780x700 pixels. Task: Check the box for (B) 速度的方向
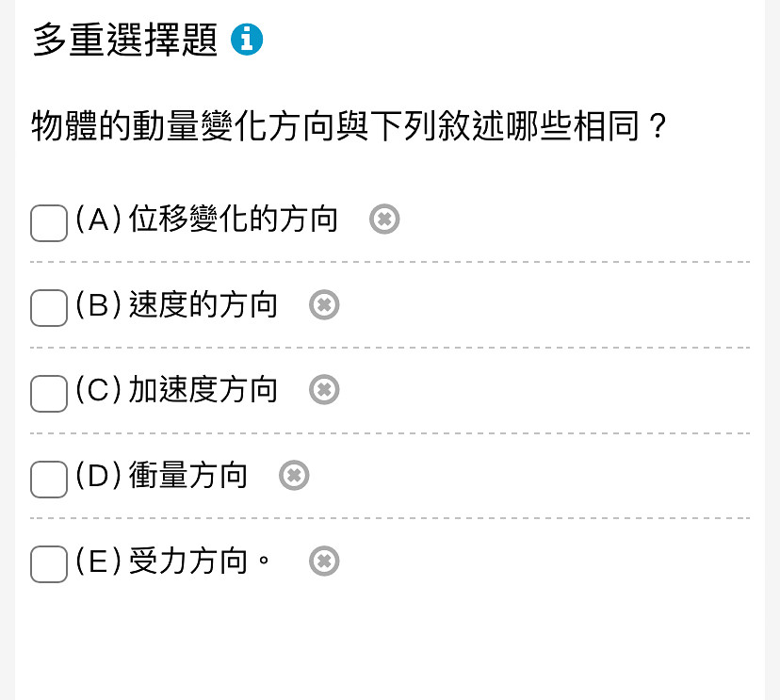(49, 308)
